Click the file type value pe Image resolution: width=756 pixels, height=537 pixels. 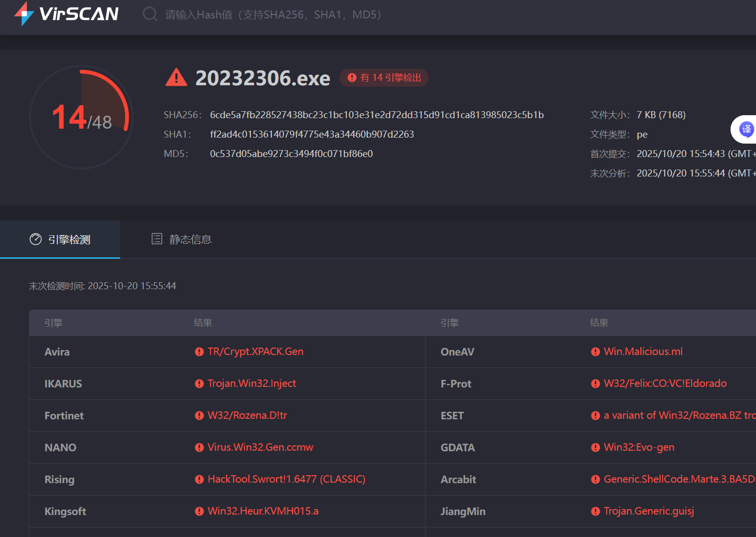coord(642,134)
